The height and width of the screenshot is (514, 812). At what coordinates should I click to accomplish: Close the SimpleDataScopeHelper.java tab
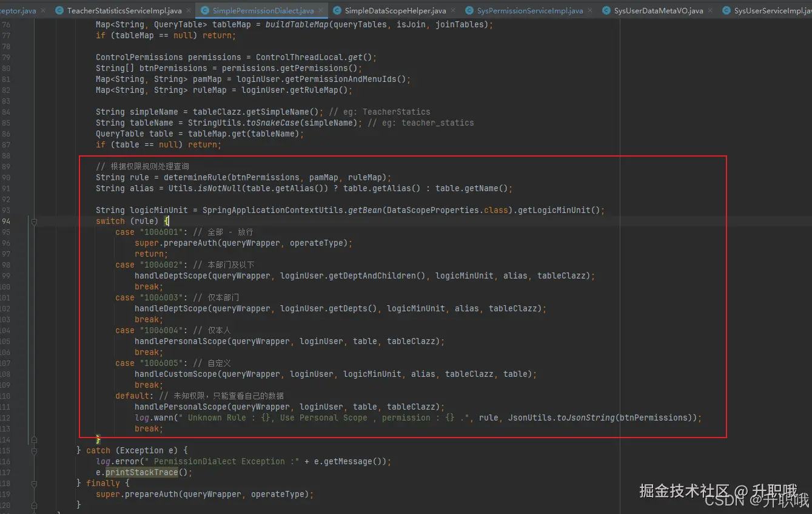pyautogui.click(x=453, y=11)
